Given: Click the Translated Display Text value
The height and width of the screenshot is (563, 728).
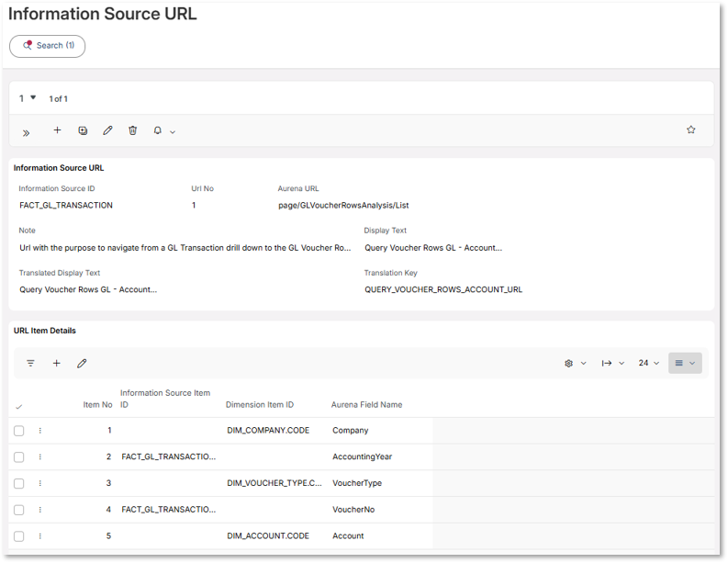Looking at the screenshot, I should 88,290.
